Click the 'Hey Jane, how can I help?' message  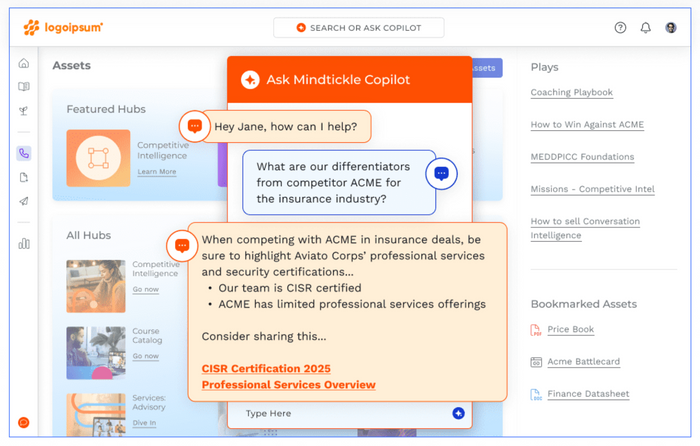(x=286, y=127)
